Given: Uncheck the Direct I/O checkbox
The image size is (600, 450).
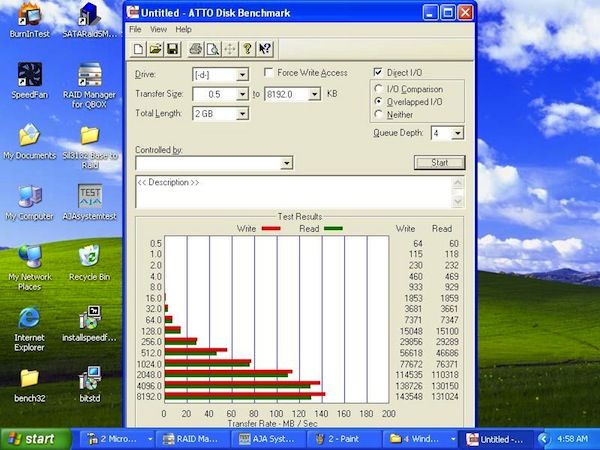Looking at the screenshot, I should [378, 72].
